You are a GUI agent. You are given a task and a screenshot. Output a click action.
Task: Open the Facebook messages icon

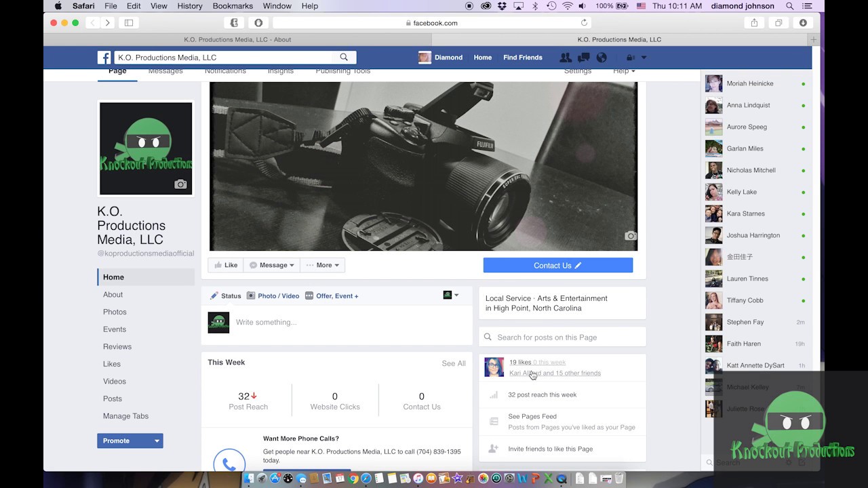(x=583, y=58)
